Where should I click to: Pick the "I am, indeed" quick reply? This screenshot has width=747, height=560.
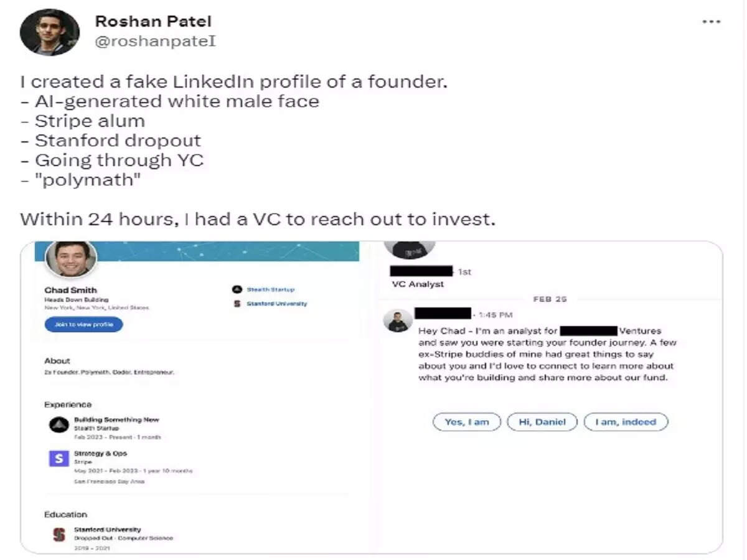(x=626, y=422)
